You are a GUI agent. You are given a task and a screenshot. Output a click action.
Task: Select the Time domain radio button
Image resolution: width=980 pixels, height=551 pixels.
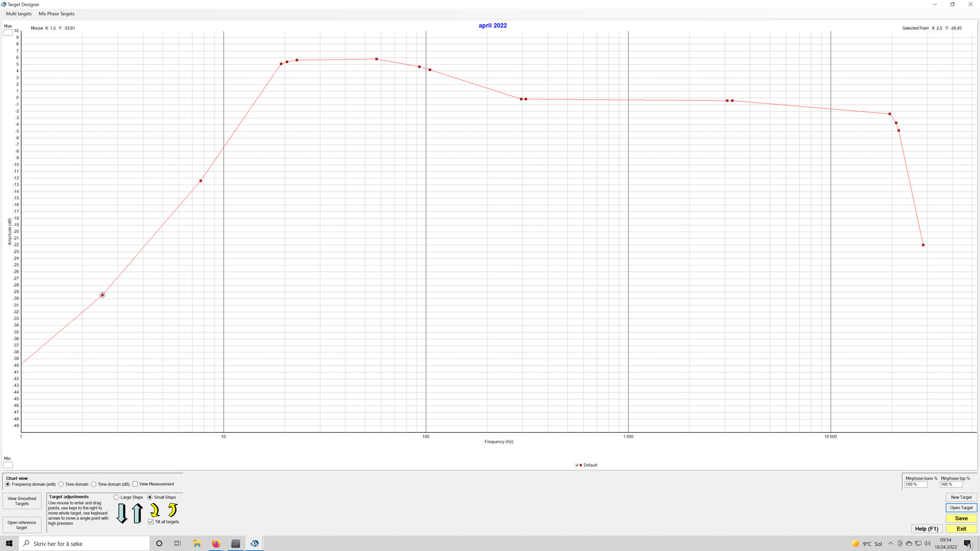pos(61,484)
